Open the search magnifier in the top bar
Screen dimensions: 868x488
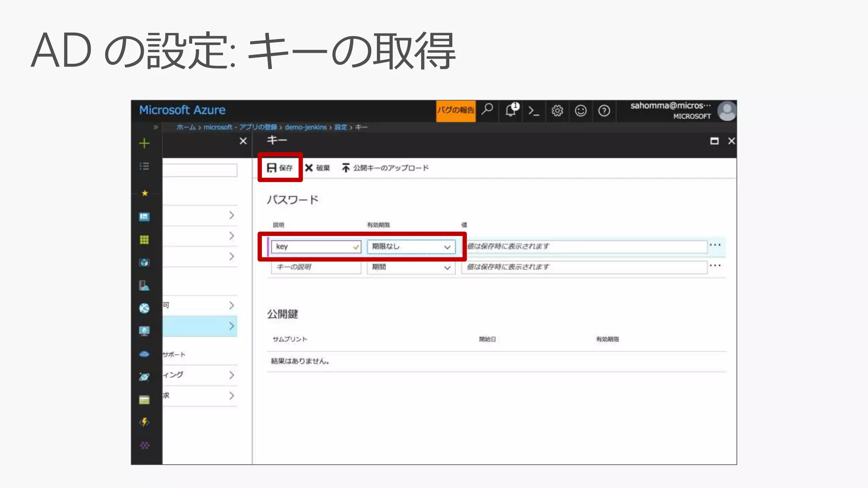(487, 110)
